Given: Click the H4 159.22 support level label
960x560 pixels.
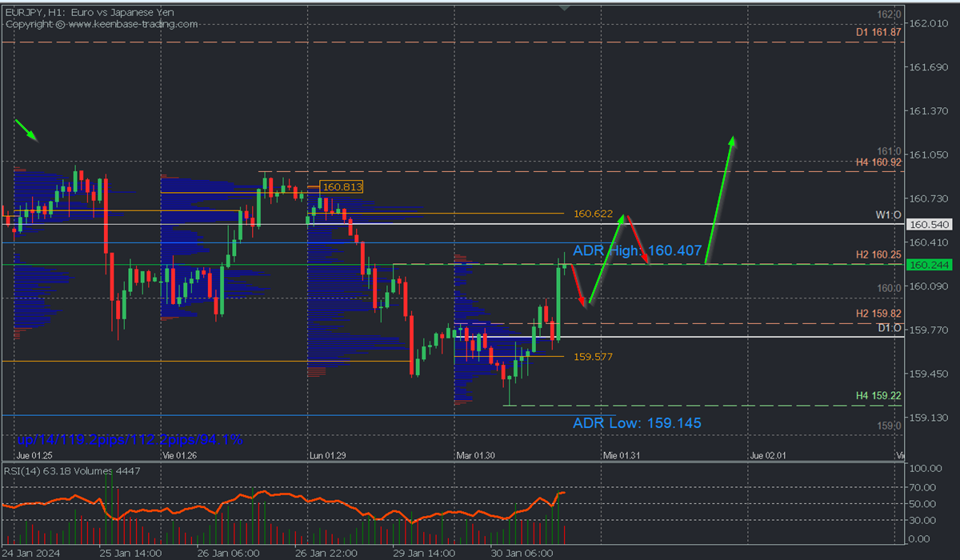Looking at the screenshot, I should pyautogui.click(x=878, y=395).
